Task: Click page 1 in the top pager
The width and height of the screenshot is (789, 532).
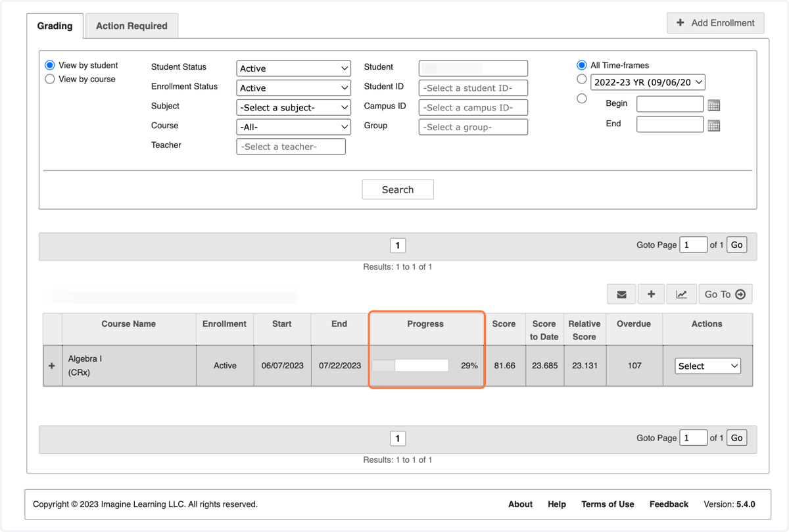Action: point(398,245)
